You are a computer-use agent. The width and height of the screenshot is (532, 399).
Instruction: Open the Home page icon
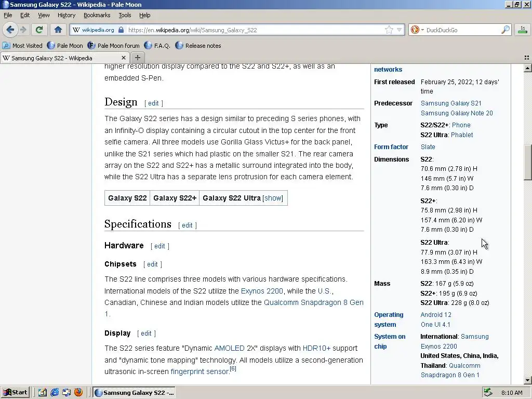coord(58,30)
